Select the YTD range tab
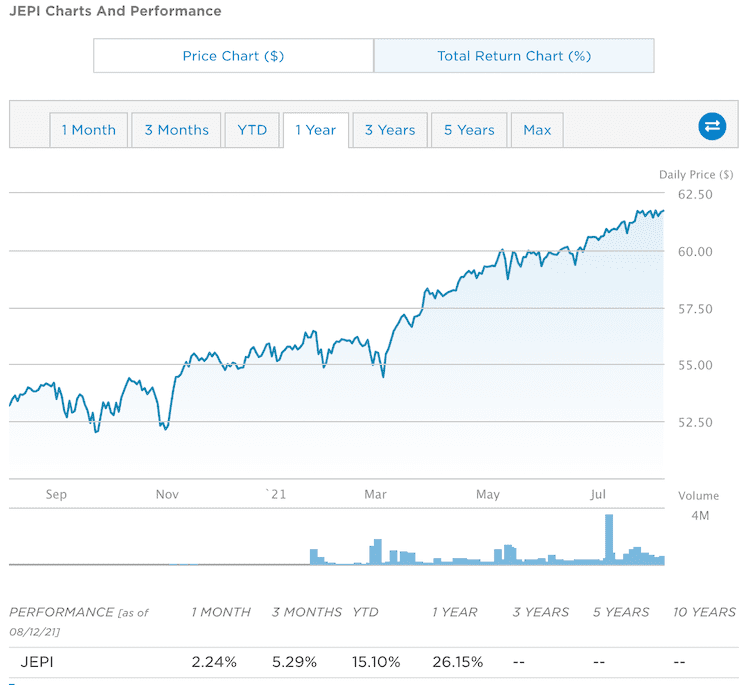The height and width of the screenshot is (685, 750). (252, 130)
